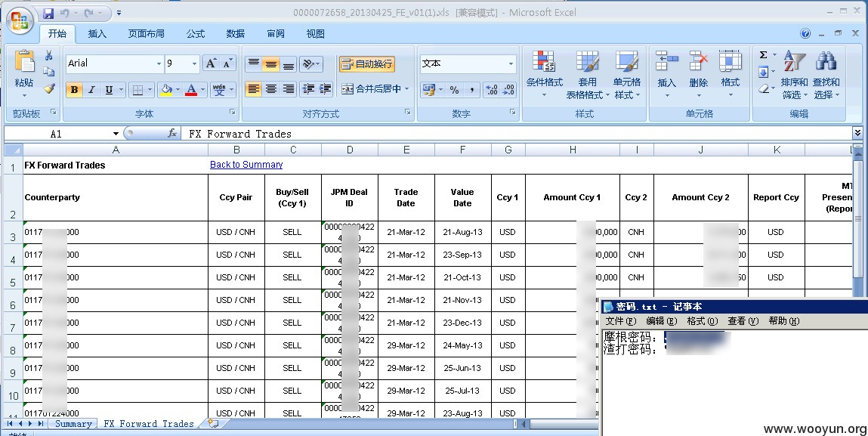Switch to 视图 ribbon tab
868x436 pixels.
point(316,34)
